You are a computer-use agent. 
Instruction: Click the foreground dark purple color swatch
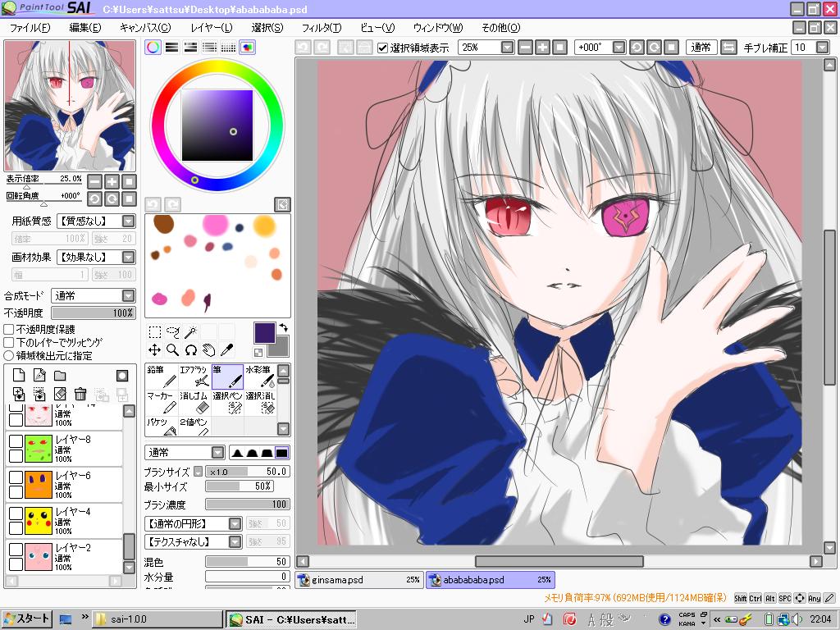tap(265, 333)
